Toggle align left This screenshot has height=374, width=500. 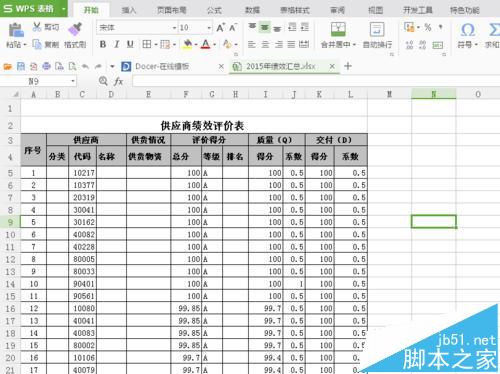click(252, 44)
